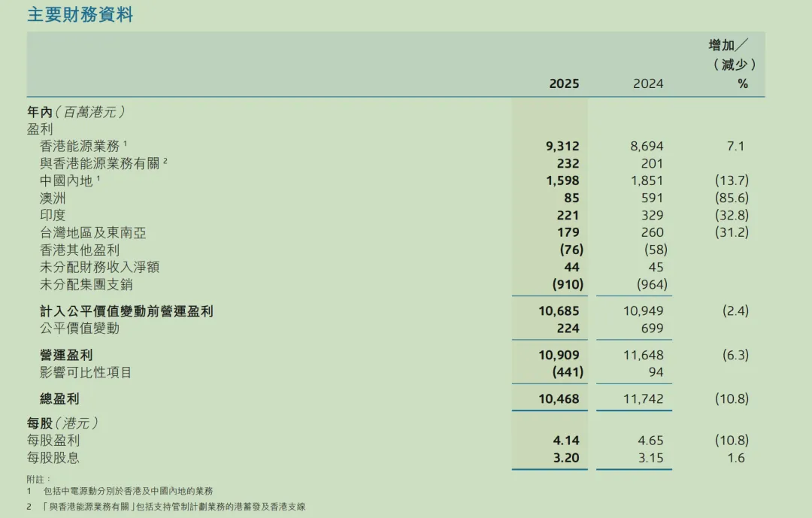Click the 公平價值變動 row label
Screen dimensions: 812x518
(x=80, y=329)
